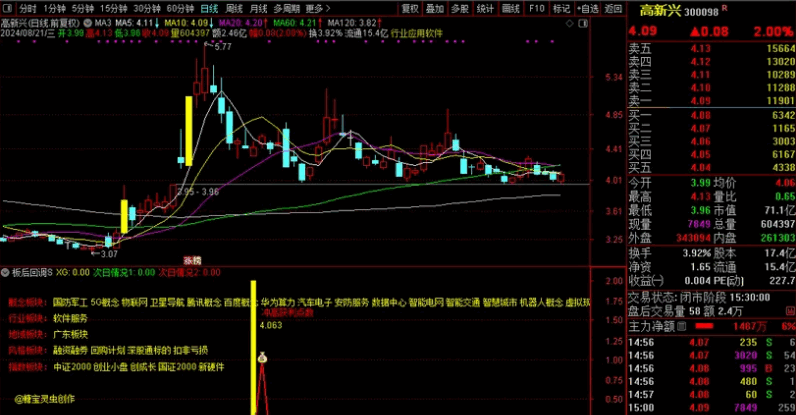The height and width of the screenshot is (415, 796).
Task: Click the MA60 indicator value label
Action: [294, 23]
